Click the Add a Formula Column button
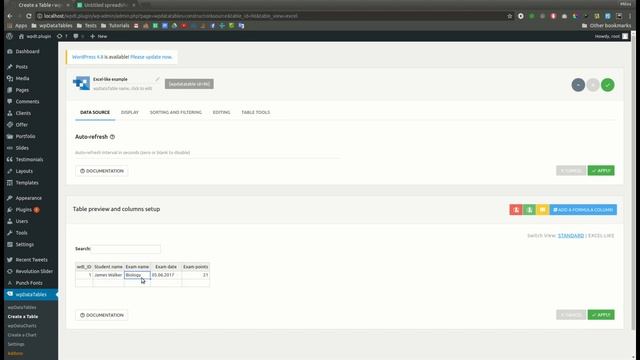Image resolution: width=640 pixels, height=360 pixels. pos(583,210)
